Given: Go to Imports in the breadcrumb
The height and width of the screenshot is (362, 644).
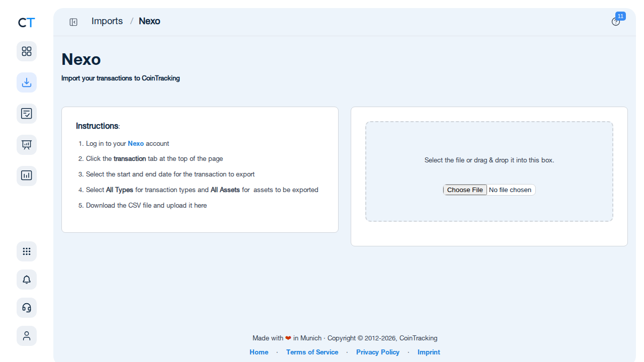Looking at the screenshot, I should pos(107,21).
